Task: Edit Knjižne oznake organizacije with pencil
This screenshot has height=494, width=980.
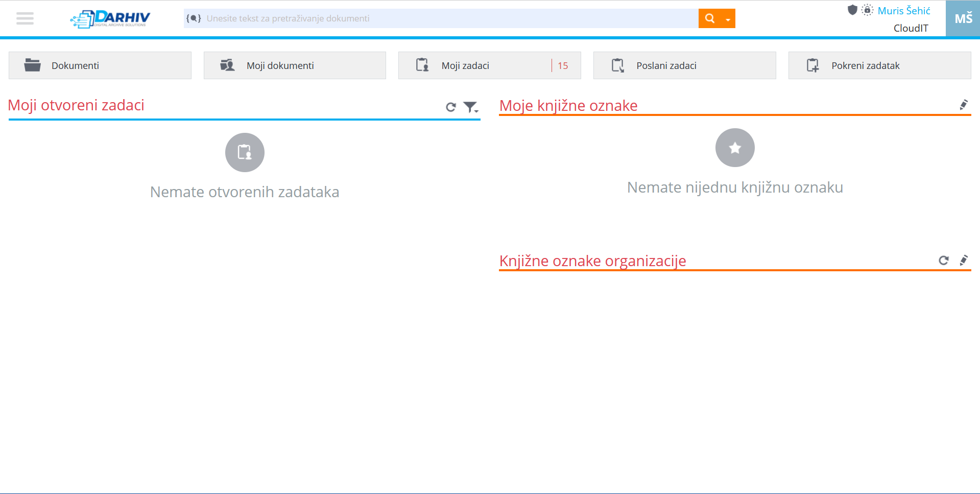Action: [964, 260]
